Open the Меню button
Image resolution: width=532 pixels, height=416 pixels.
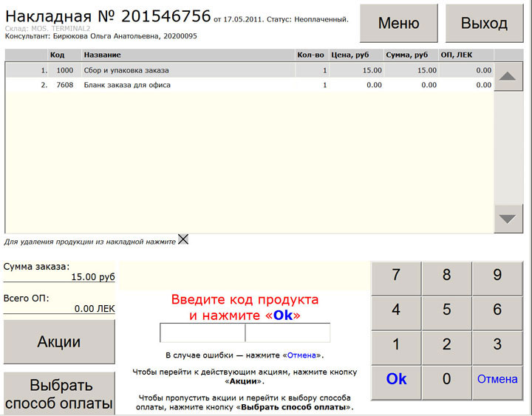(x=399, y=24)
